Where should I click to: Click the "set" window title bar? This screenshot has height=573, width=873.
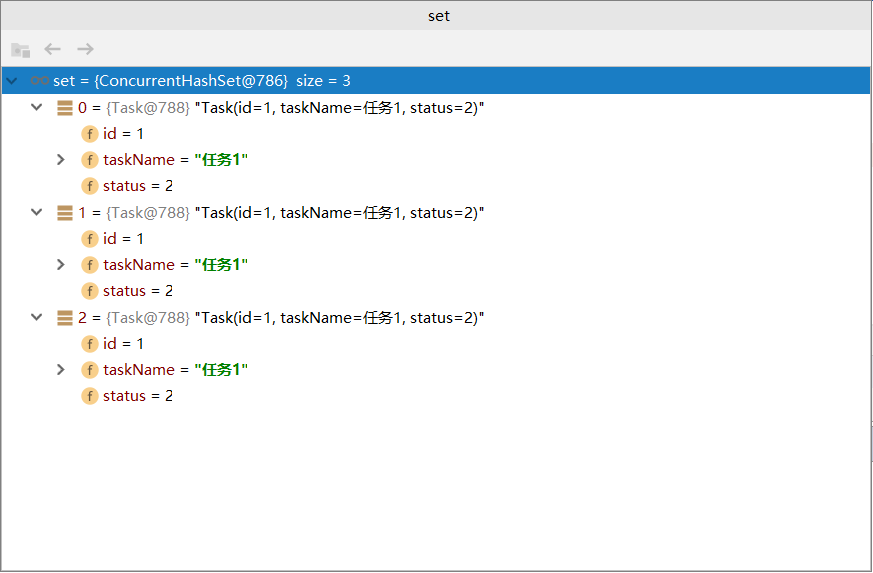pos(438,15)
